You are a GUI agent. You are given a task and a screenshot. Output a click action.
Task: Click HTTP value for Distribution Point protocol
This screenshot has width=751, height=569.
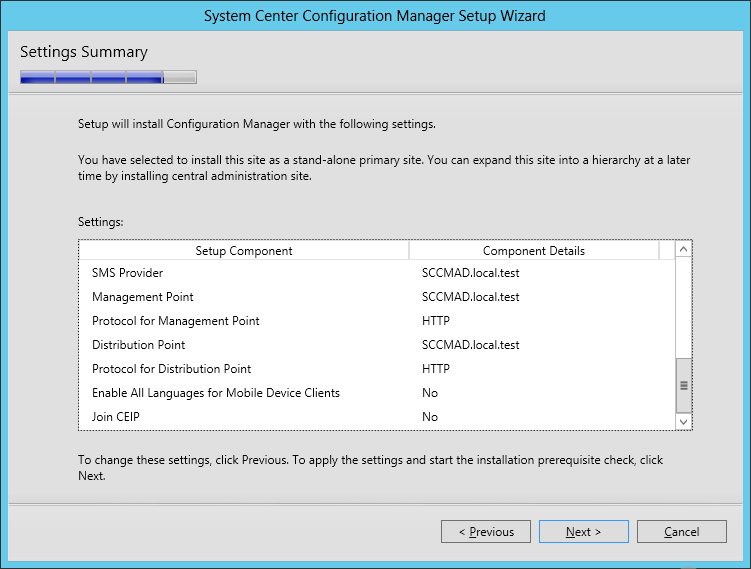pyautogui.click(x=436, y=368)
